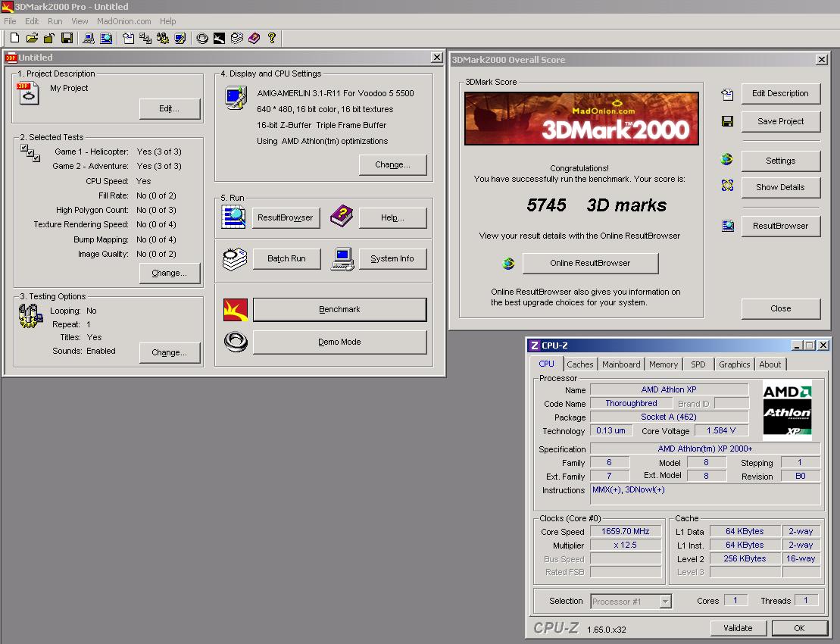Click the computer icon beside System Info button
Image resolution: width=840 pixels, height=644 pixels.
pos(342,259)
